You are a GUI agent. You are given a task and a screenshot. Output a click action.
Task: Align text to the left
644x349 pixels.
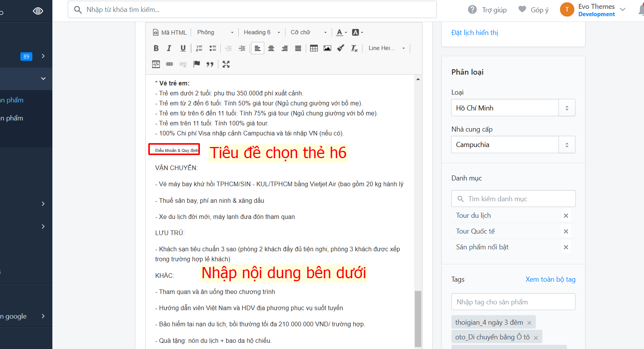pos(258,48)
